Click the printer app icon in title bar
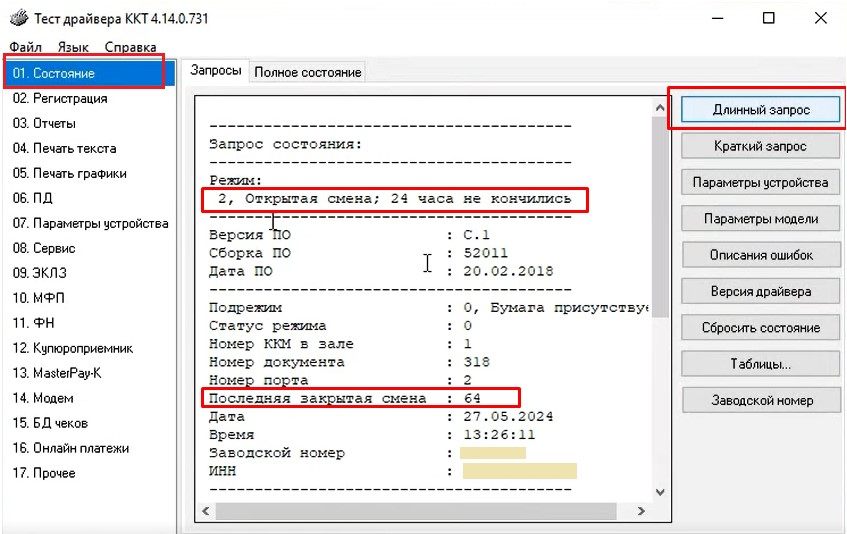 18,18
